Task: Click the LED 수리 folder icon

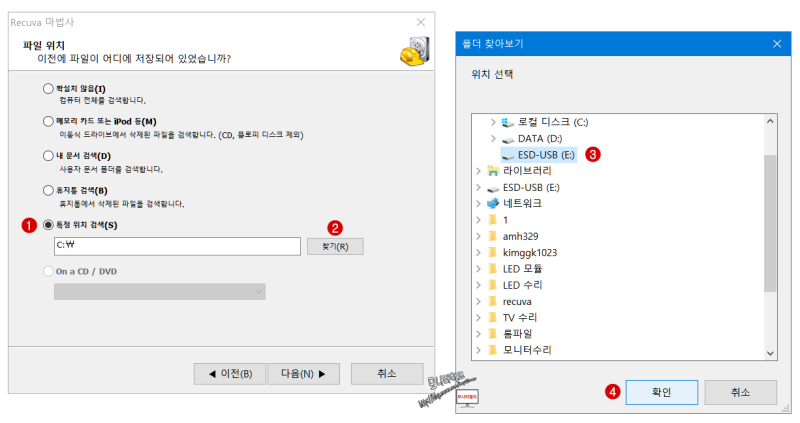Action: [492, 285]
